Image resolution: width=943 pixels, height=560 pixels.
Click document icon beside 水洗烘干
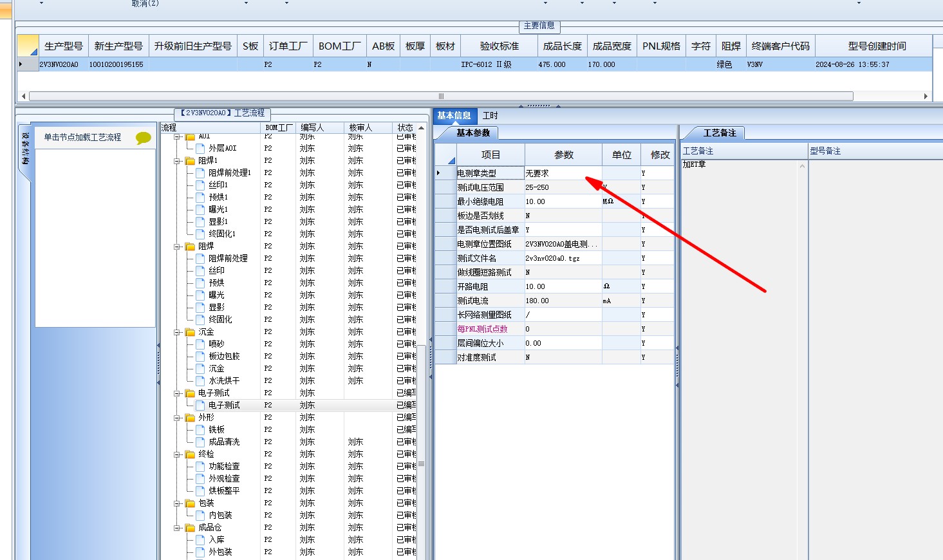click(200, 380)
